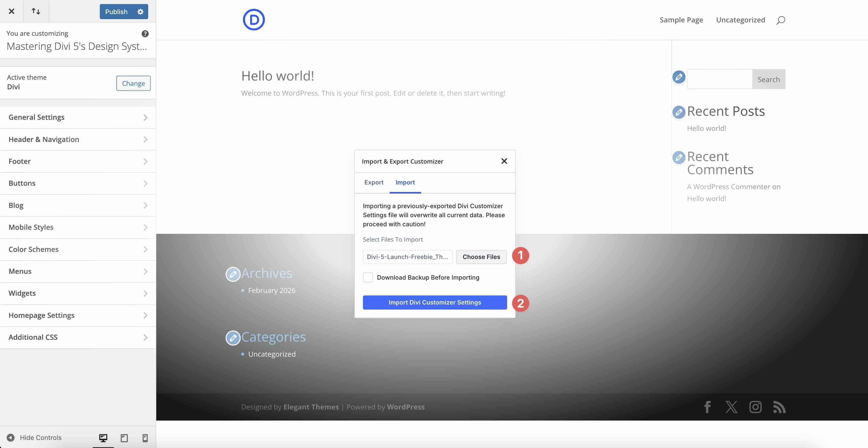868x448 pixels.
Task: Click the Choose Files button
Action: point(481,257)
